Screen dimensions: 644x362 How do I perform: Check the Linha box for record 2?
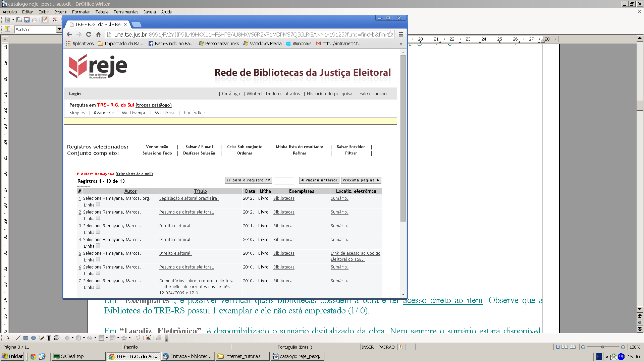tap(98, 218)
